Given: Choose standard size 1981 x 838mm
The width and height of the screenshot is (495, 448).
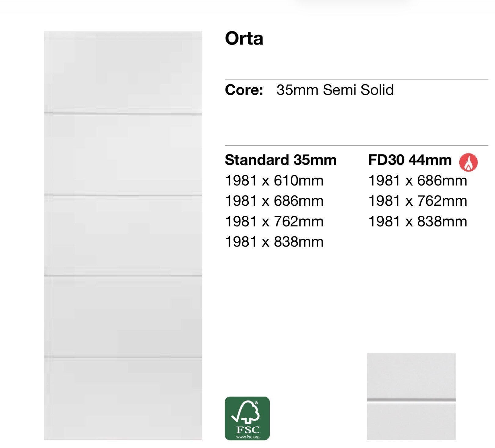Looking at the screenshot, I should (274, 242).
